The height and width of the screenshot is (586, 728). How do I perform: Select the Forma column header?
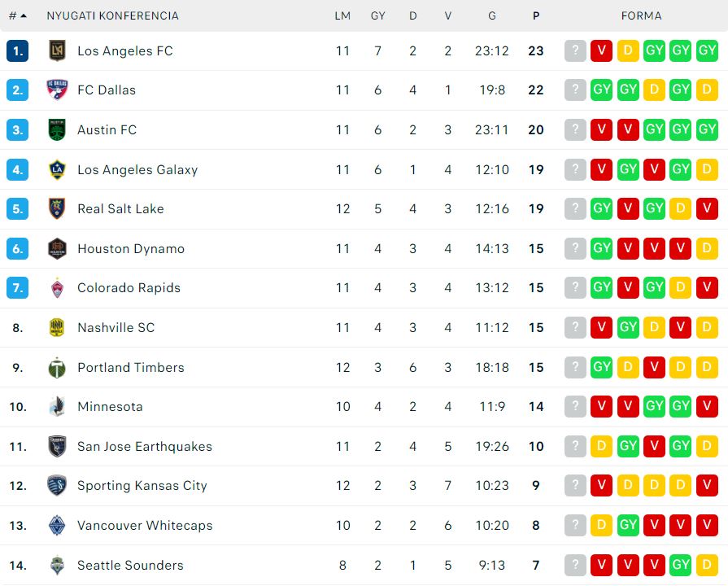click(641, 15)
